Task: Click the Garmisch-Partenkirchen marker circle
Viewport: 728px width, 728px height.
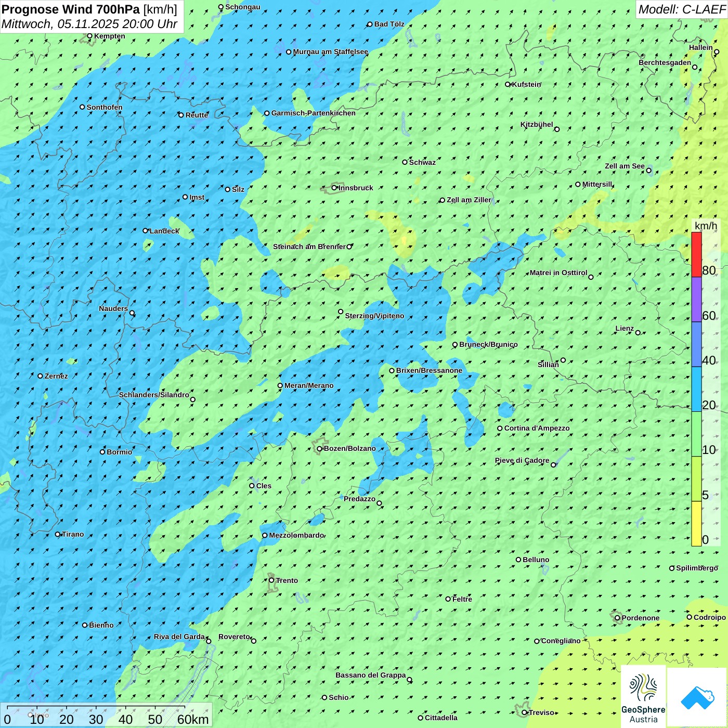Action: (x=267, y=113)
